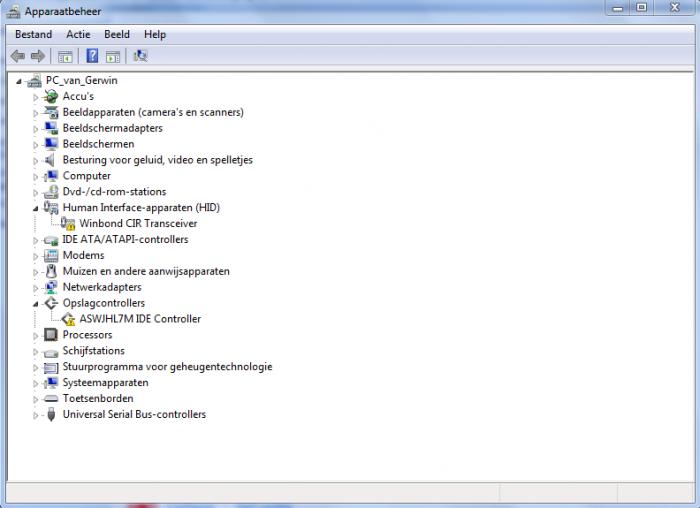Click the action pane toolbar icon
This screenshot has height=508, width=700.
(x=113, y=56)
